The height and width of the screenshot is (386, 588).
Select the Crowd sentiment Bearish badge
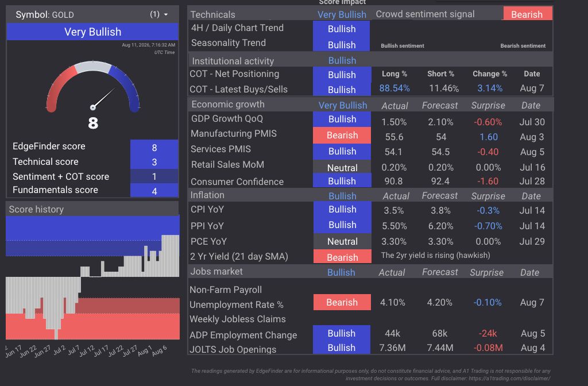[x=527, y=14]
